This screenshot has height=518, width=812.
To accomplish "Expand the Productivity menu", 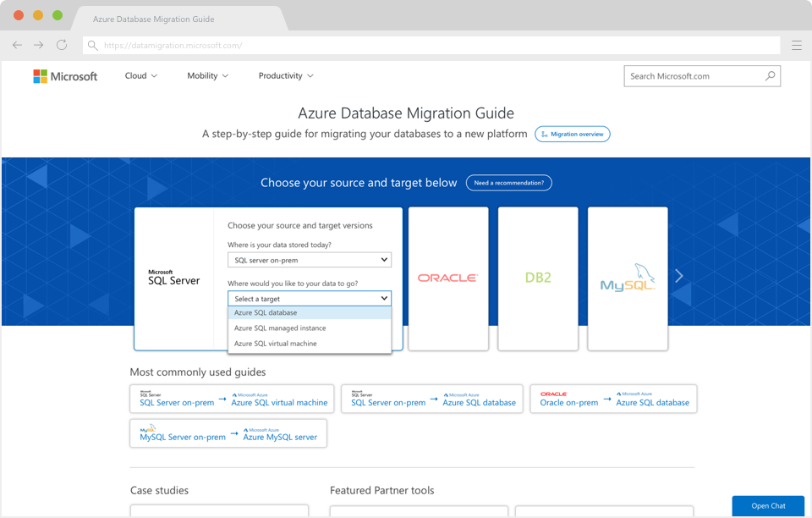I will [x=286, y=75].
